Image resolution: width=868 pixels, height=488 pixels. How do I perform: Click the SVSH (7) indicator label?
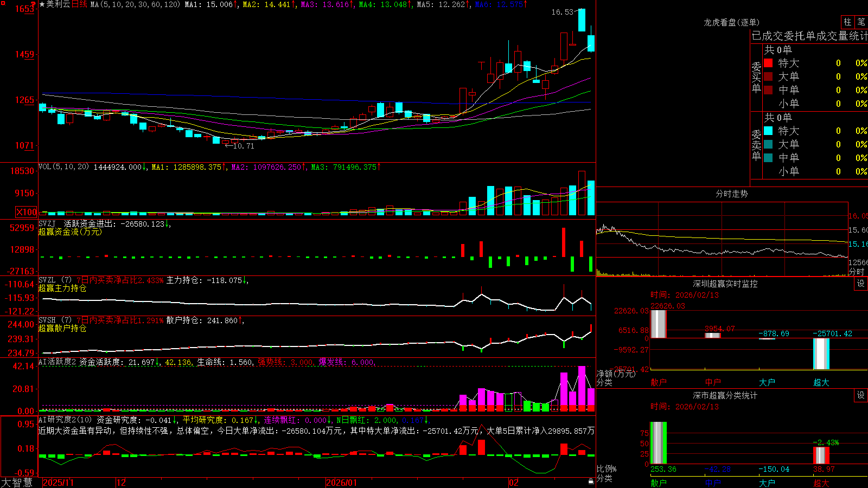point(55,320)
